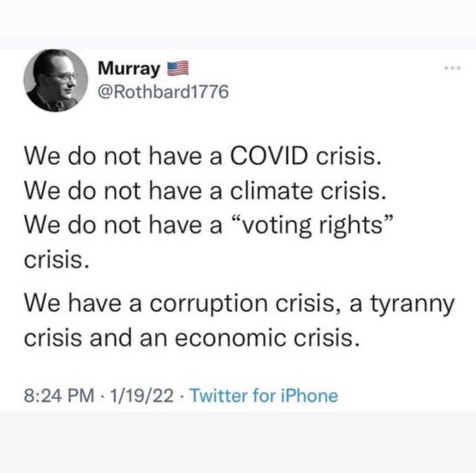Open the Twitter for iPhone source link
The width and height of the screenshot is (476, 473).
tap(264, 396)
